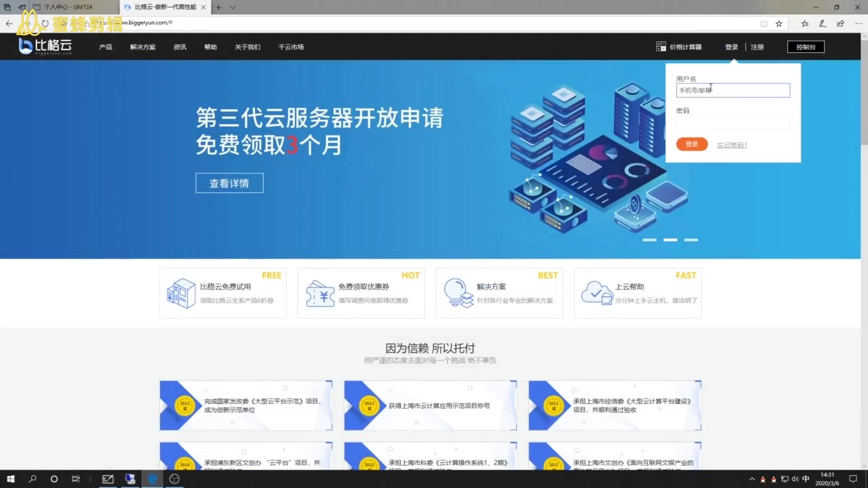Select the third banner slide indicator

point(691,240)
